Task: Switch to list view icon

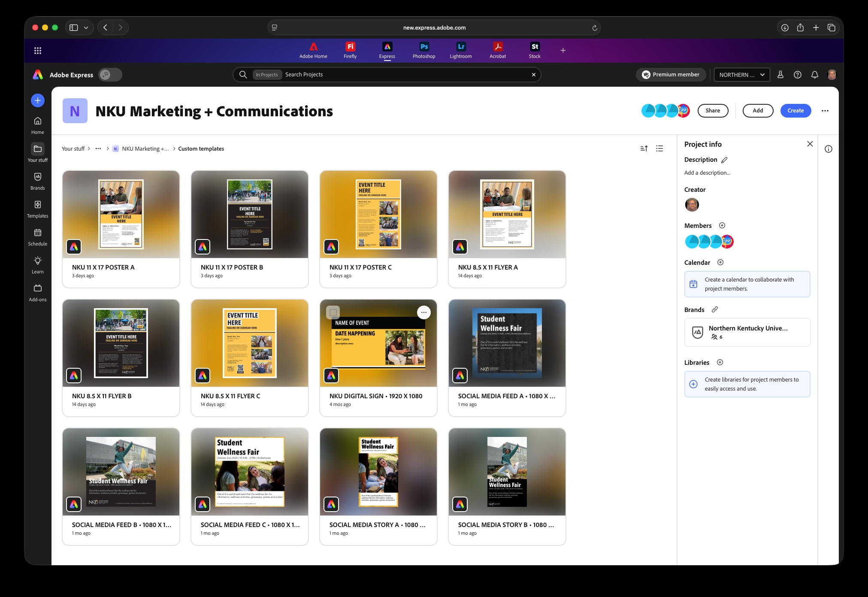Action: tap(659, 148)
